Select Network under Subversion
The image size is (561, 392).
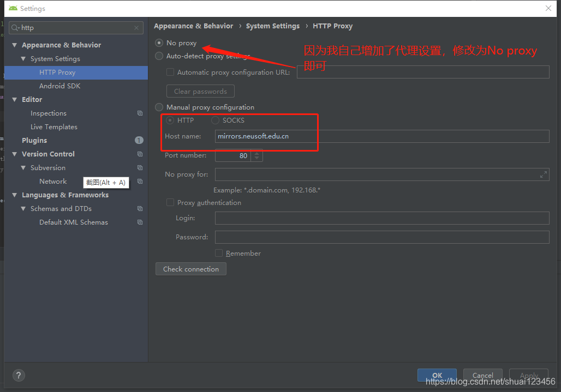(53, 181)
